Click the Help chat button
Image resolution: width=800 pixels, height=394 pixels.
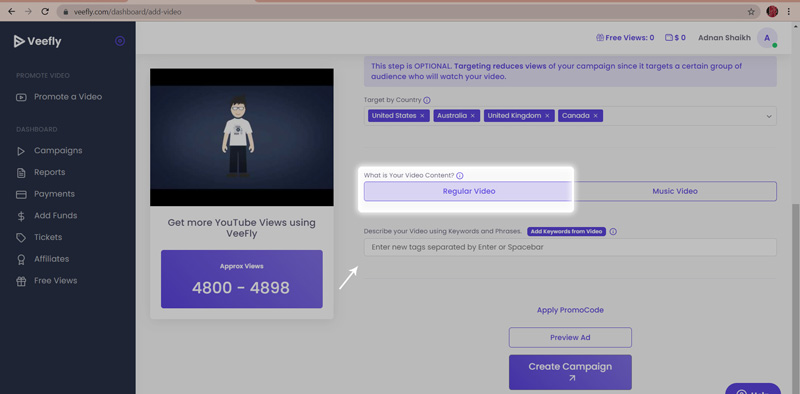[753, 389]
